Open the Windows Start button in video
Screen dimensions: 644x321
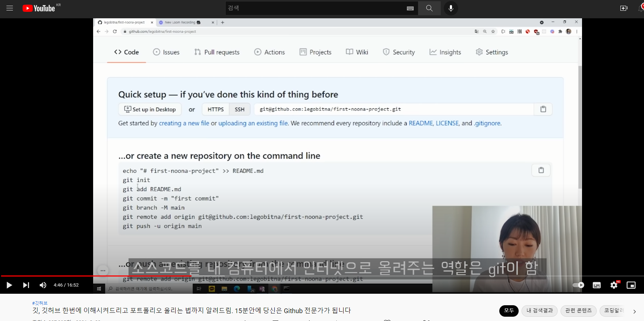[x=99, y=289]
